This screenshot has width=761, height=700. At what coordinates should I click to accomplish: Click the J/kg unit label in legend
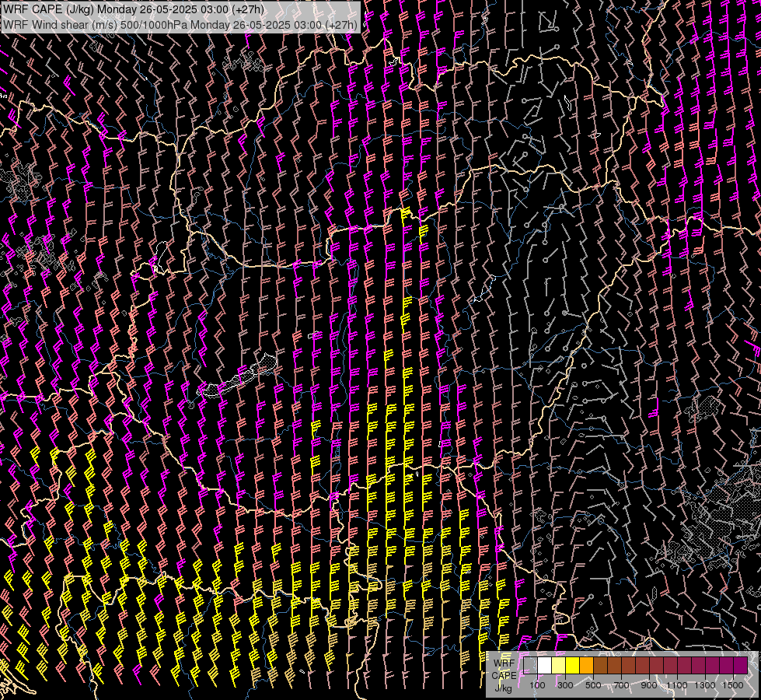(504, 688)
